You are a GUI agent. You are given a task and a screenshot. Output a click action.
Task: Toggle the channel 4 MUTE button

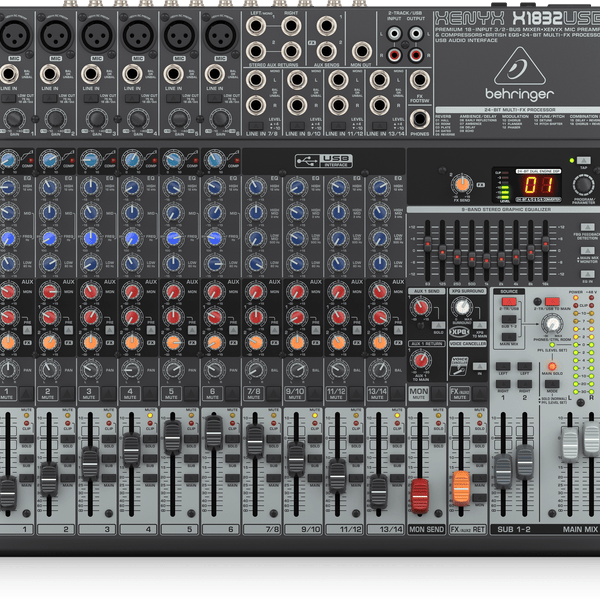pyautogui.click(x=150, y=393)
